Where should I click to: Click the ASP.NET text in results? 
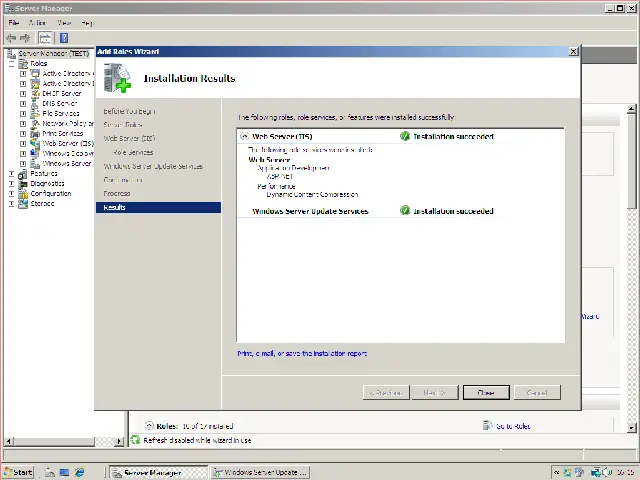(279, 176)
